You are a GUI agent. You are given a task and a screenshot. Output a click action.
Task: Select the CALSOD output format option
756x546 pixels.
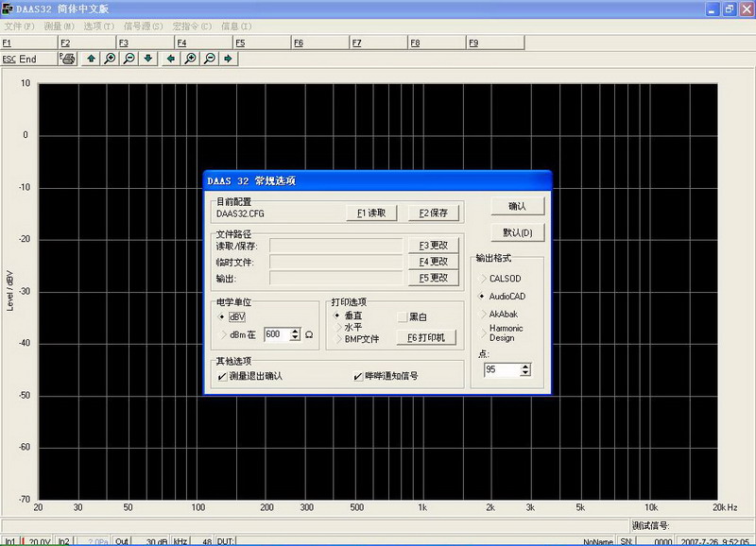[482, 279]
